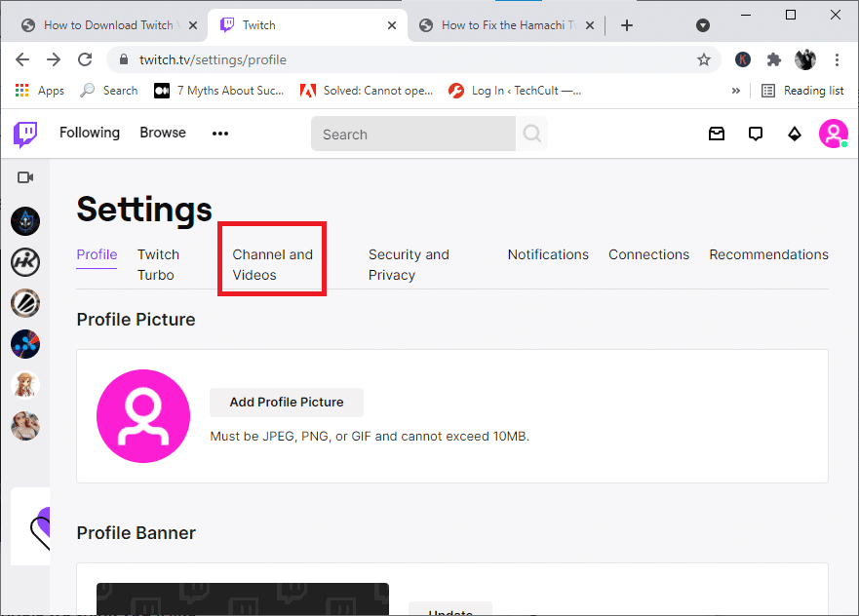Click the followed channels camera icon

click(25, 177)
